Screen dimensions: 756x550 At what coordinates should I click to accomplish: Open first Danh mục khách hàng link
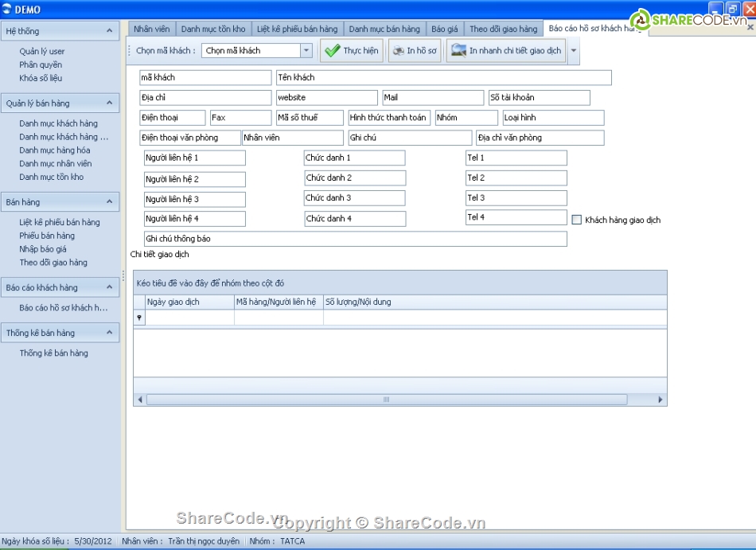(58, 123)
